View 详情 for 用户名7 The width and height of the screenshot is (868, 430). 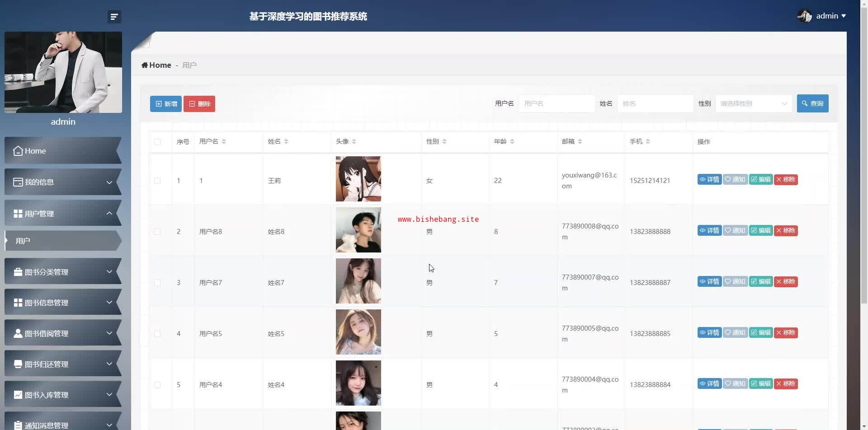(x=709, y=282)
